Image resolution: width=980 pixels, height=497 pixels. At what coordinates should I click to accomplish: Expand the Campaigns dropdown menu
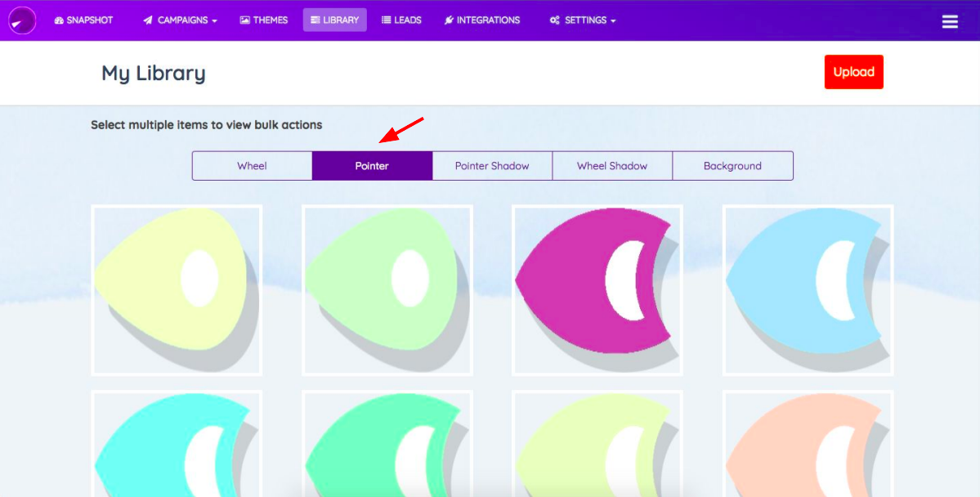click(x=180, y=20)
